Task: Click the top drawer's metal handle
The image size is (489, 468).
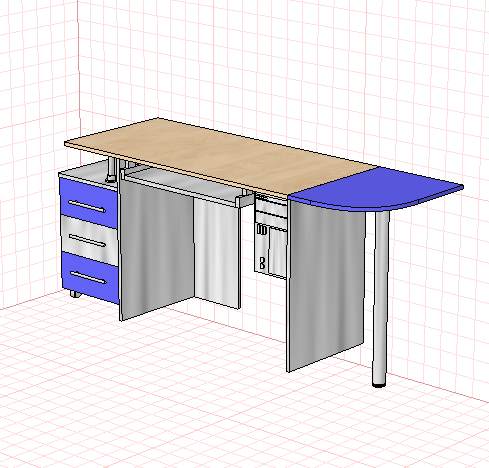Action: [x=87, y=206]
